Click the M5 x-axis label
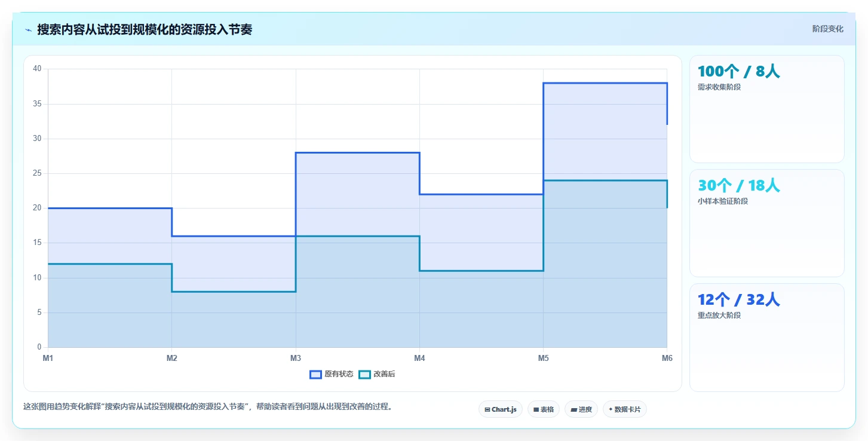The height and width of the screenshot is (441, 868). click(x=543, y=358)
